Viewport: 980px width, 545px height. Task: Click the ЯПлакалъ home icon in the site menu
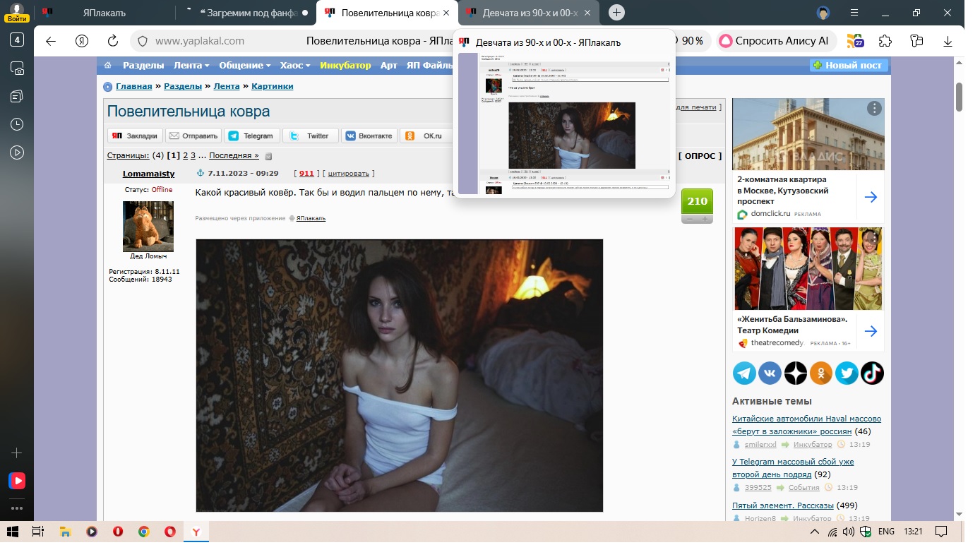[x=108, y=66]
